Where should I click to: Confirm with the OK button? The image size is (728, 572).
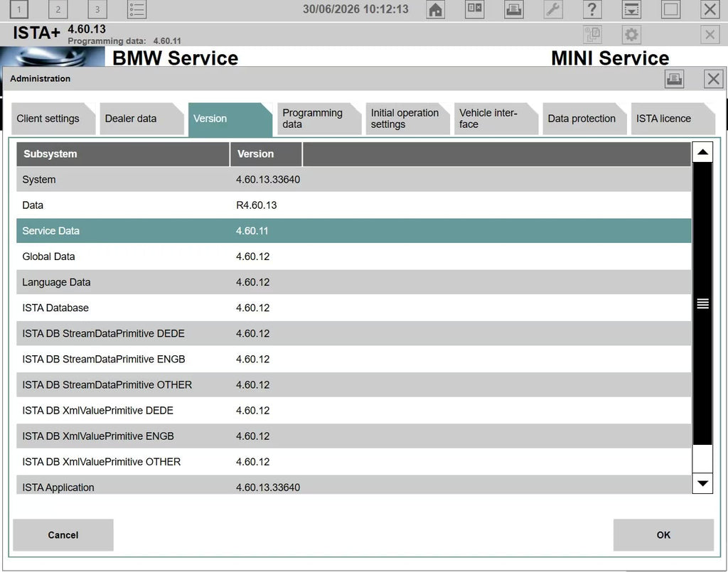pos(663,535)
